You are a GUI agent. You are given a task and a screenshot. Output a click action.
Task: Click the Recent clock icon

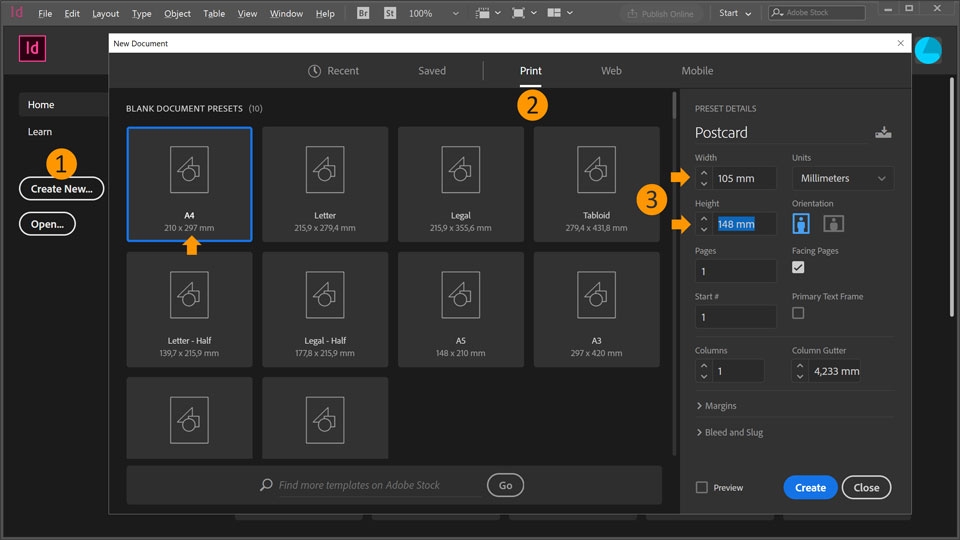pyautogui.click(x=314, y=71)
